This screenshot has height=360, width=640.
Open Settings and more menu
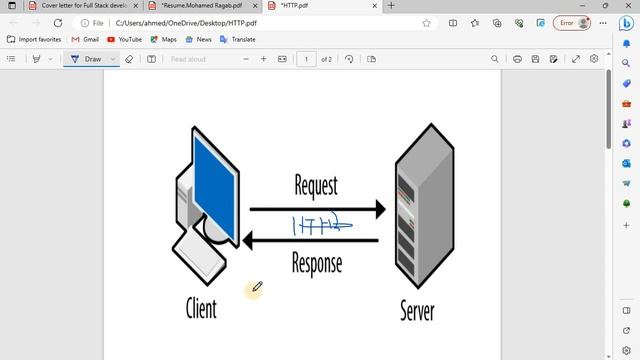click(x=603, y=23)
